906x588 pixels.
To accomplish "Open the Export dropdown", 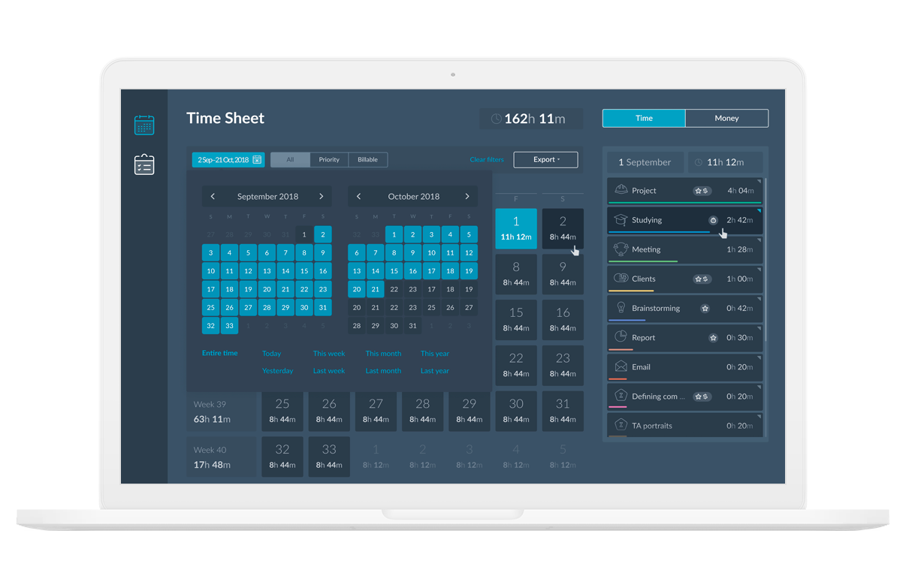I will pyautogui.click(x=545, y=160).
